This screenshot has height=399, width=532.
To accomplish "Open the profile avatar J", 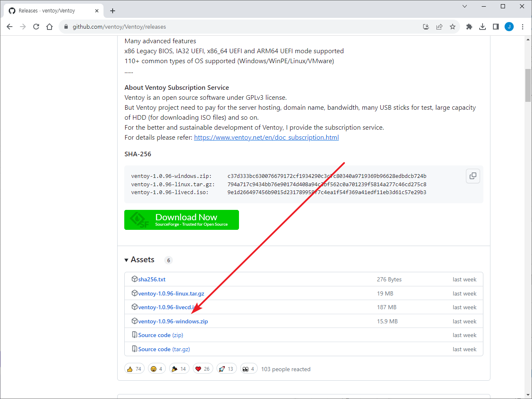I will tap(509, 27).
